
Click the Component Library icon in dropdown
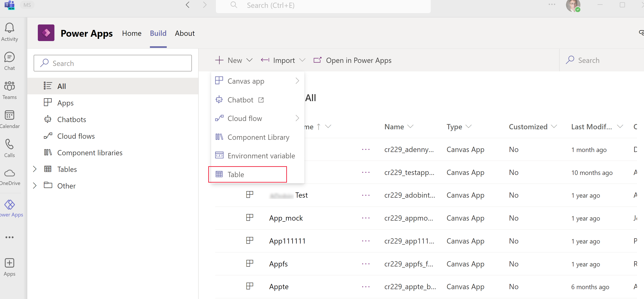(219, 137)
